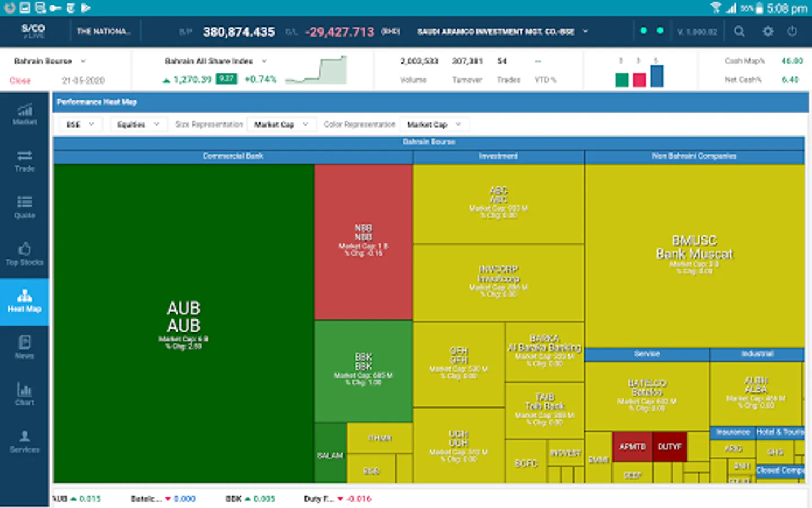Screen dimensions: 812x508
Task: Click the -29,427.713 gain/loss value
Action: pos(339,32)
